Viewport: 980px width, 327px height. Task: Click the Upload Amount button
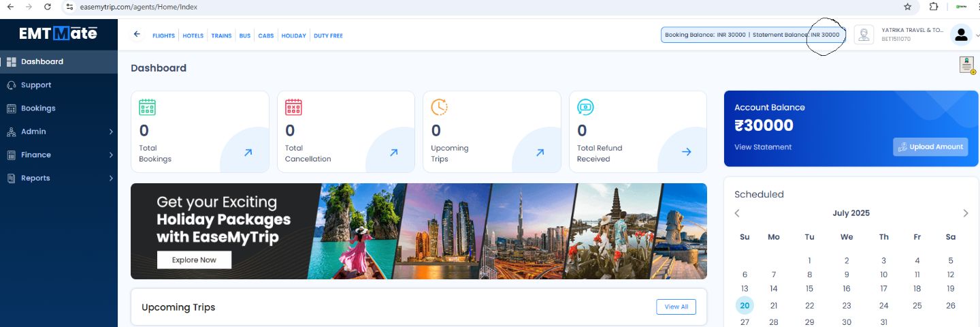930,146
